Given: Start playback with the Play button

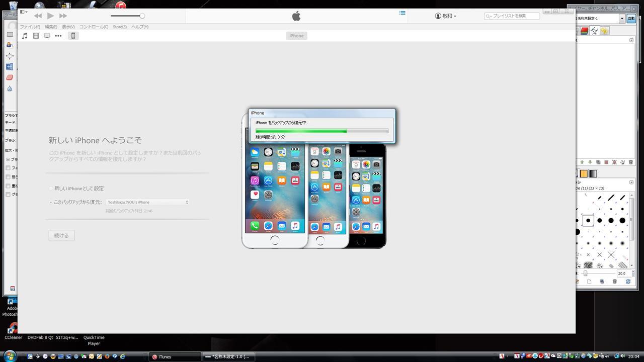Looking at the screenshot, I should 50,16.
